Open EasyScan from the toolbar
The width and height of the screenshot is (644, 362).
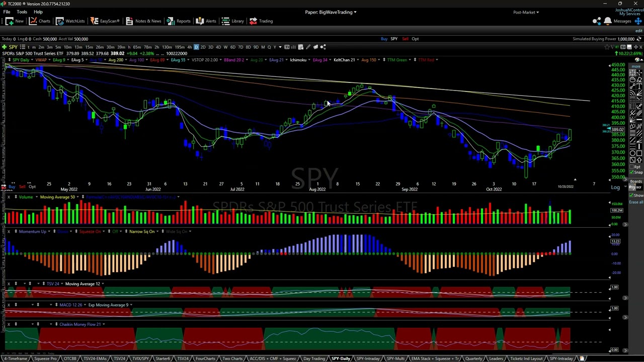[x=105, y=21]
